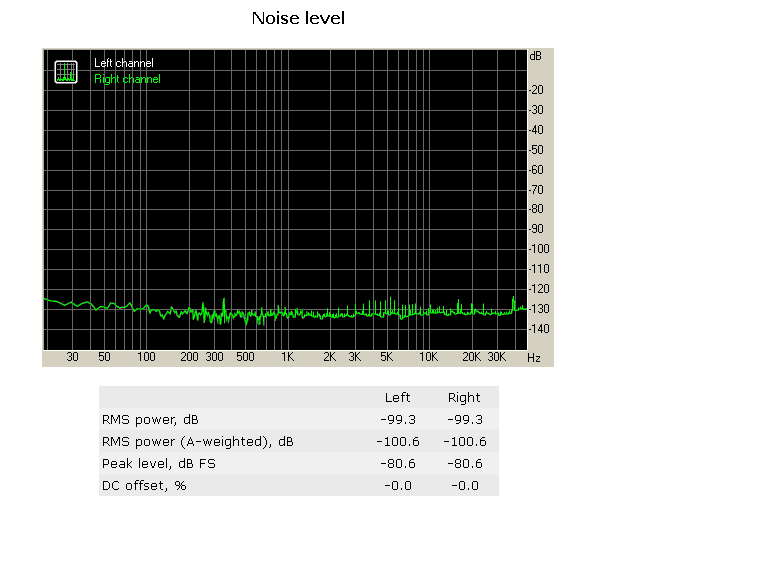Click the 'RMS power (A-weighted), dB' row label

point(197,442)
